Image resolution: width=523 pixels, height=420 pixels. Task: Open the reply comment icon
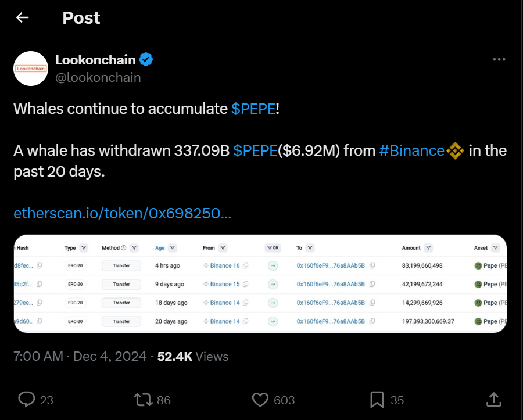(x=27, y=399)
